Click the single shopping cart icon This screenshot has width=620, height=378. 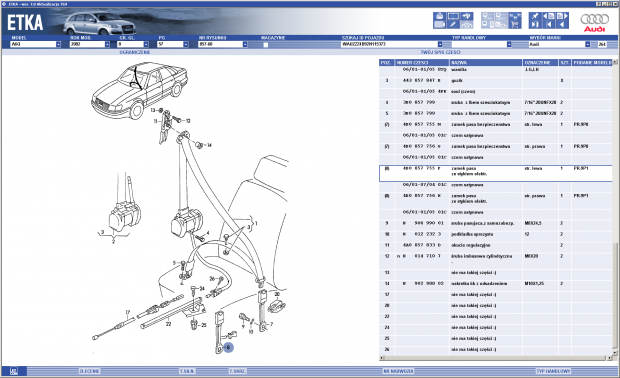[515, 25]
